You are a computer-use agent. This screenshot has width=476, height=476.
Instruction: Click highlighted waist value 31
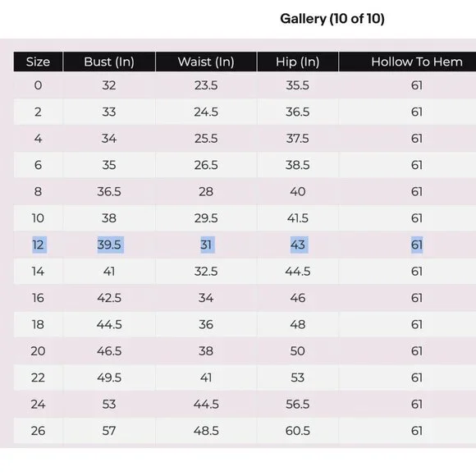click(208, 245)
